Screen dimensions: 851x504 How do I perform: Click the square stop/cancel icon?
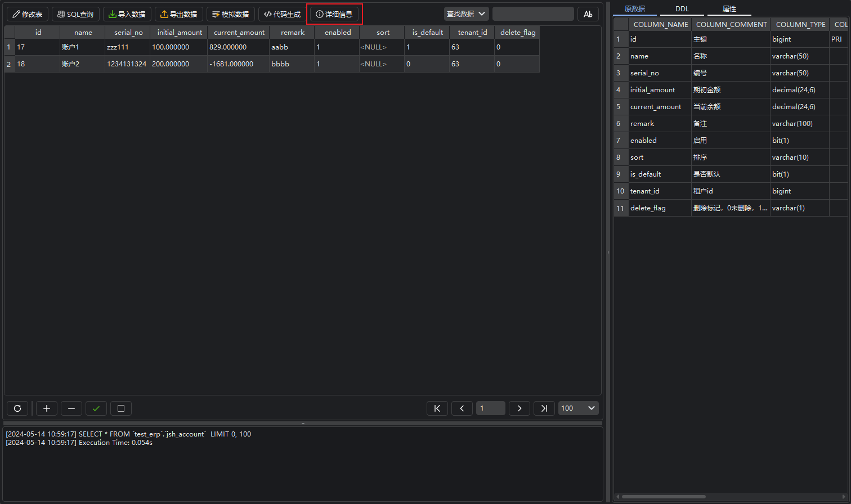click(x=121, y=408)
